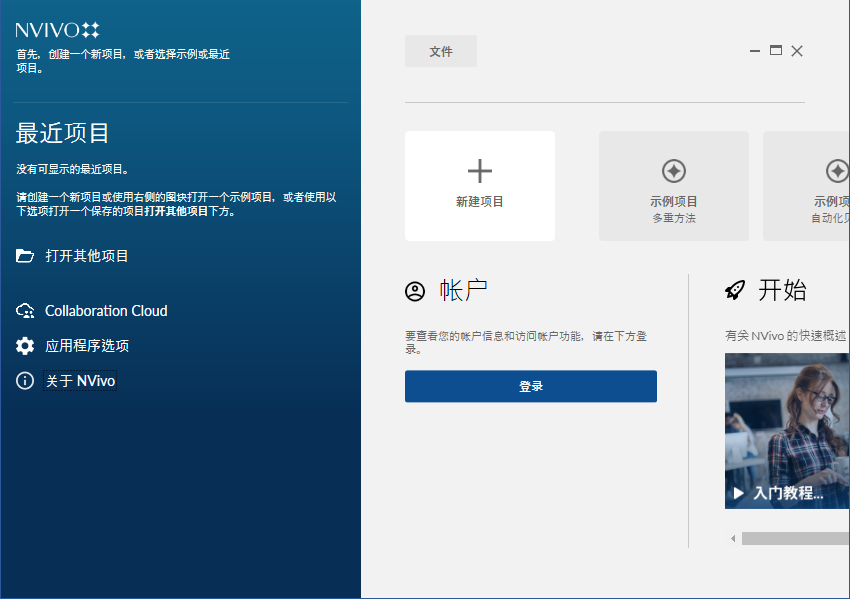Click the Collaboration Cloud icon
The width and height of the screenshot is (850, 599).
pos(25,311)
